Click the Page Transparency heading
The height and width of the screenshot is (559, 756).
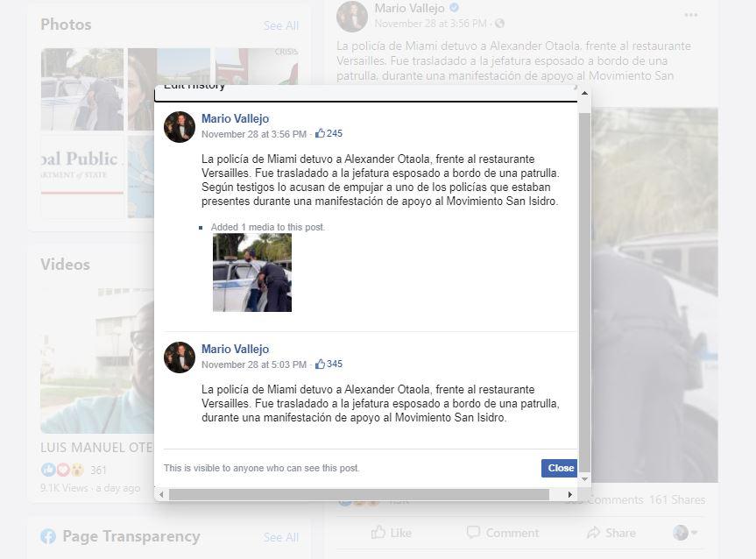click(131, 536)
